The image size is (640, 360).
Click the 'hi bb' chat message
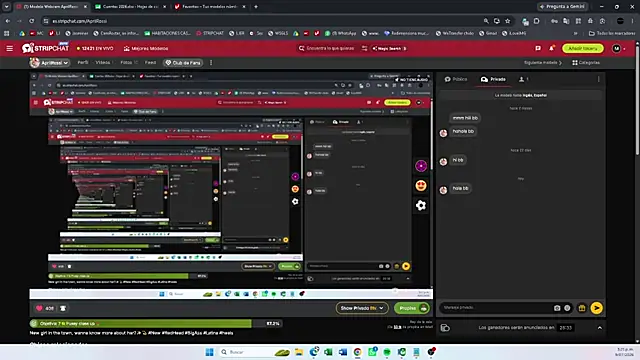click(458, 160)
